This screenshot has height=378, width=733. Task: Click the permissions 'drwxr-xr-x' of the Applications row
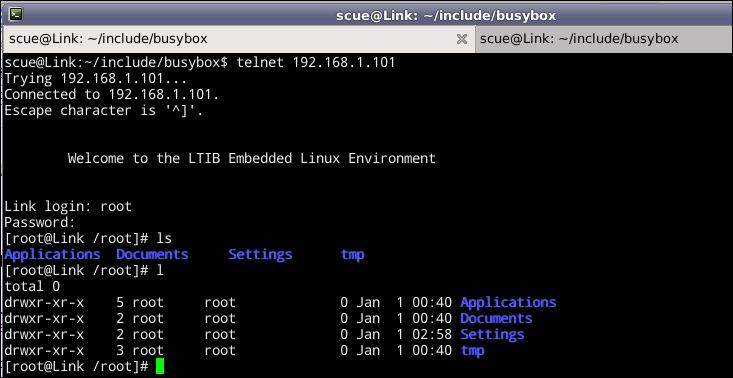tap(44, 302)
